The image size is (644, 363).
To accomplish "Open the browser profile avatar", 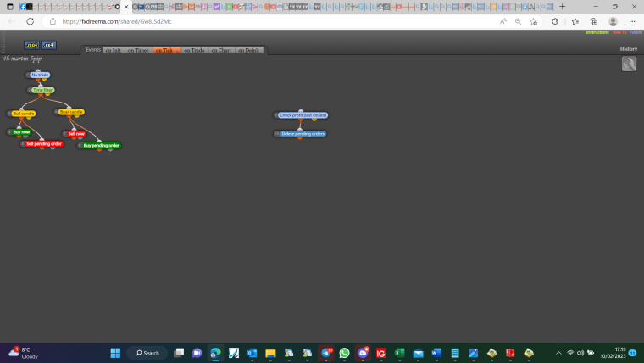I will [613, 21].
